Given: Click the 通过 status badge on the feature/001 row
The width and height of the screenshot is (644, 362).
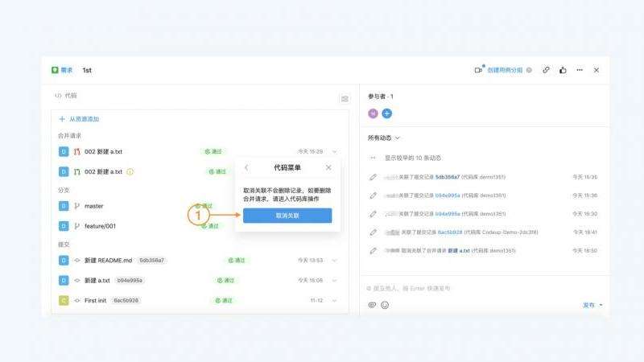Looking at the screenshot, I should tap(210, 226).
